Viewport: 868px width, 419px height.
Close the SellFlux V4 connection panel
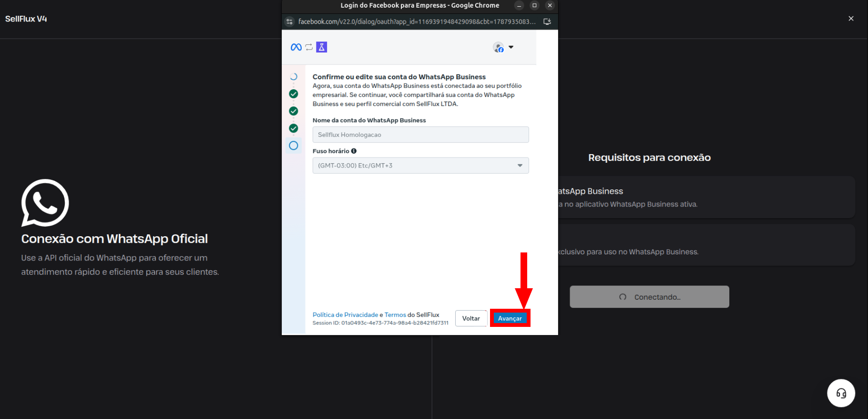(x=851, y=19)
